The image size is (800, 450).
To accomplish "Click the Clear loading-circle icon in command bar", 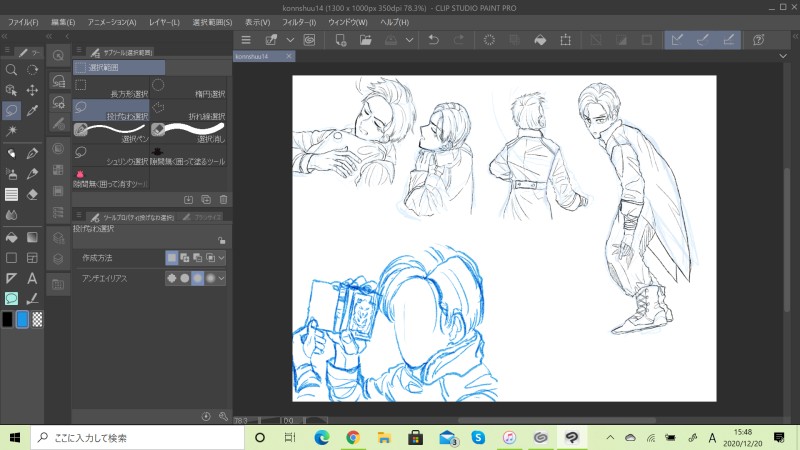I will (x=489, y=40).
